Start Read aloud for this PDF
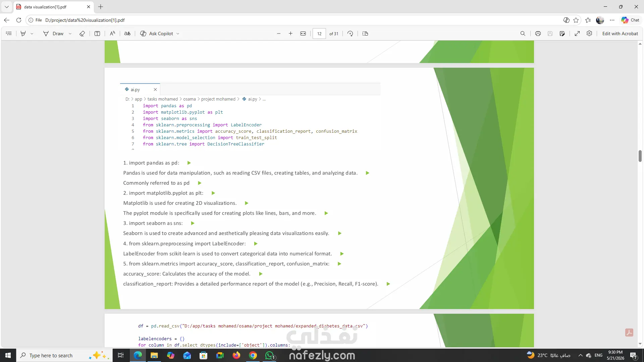Image resolution: width=644 pixels, height=362 pixels. click(112, 34)
